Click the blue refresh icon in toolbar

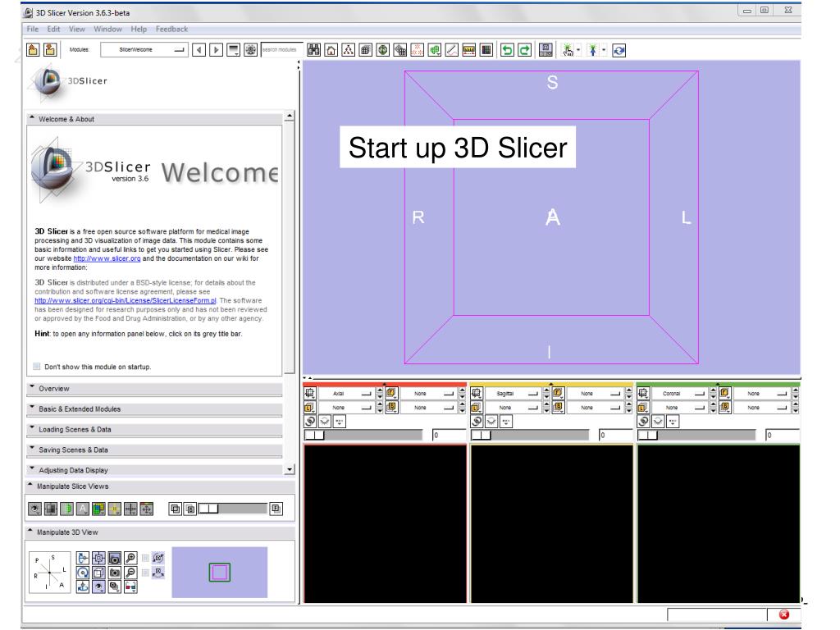(619, 50)
